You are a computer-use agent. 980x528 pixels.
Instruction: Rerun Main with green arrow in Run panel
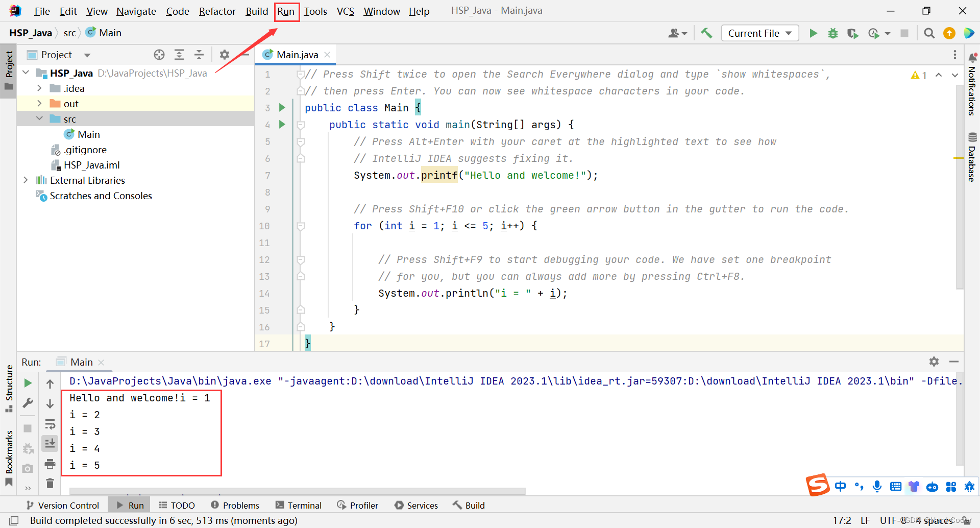point(28,383)
